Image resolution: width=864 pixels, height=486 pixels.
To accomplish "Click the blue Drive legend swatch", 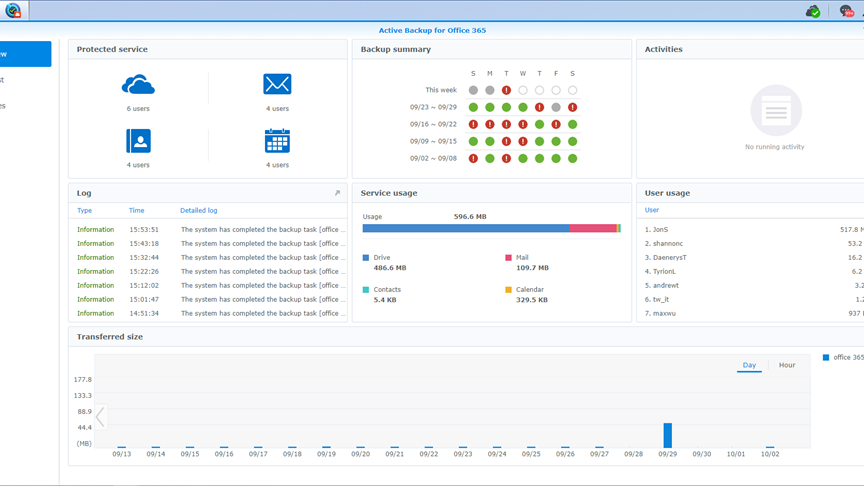I will [x=366, y=257].
